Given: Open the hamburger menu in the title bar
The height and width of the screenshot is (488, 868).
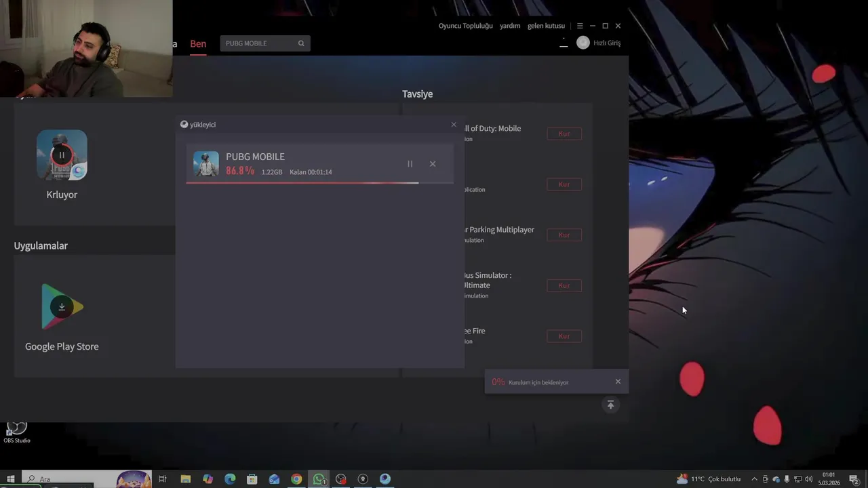Looking at the screenshot, I should coord(580,26).
